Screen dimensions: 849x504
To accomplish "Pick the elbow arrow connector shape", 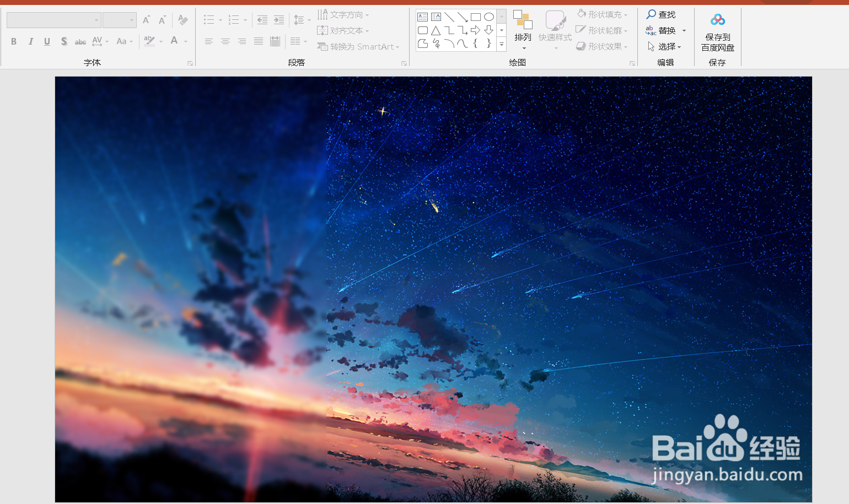I will coord(463,30).
